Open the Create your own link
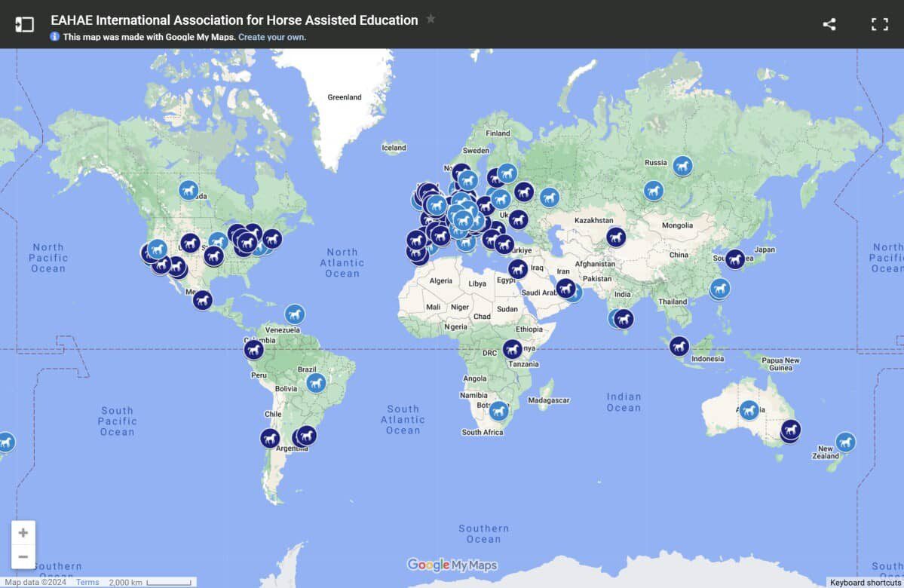 (x=271, y=36)
